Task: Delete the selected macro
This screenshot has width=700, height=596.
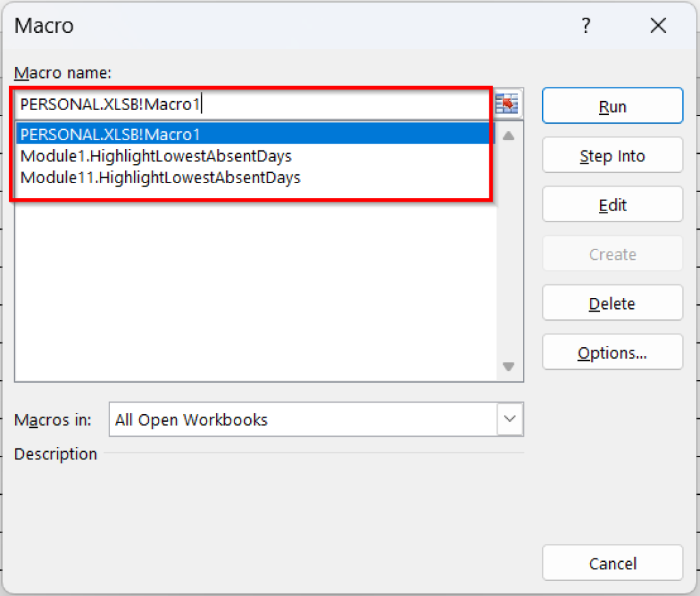Action: coord(612,303)
